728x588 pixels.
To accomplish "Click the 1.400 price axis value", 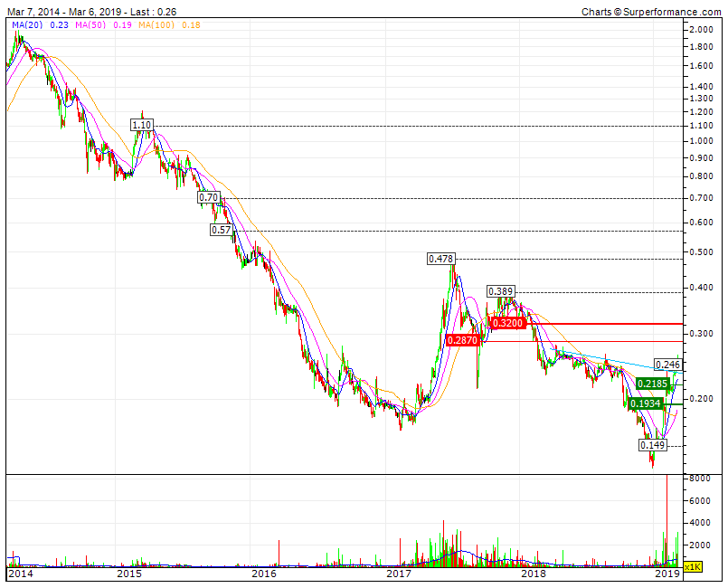I will [x=702, y=87].
